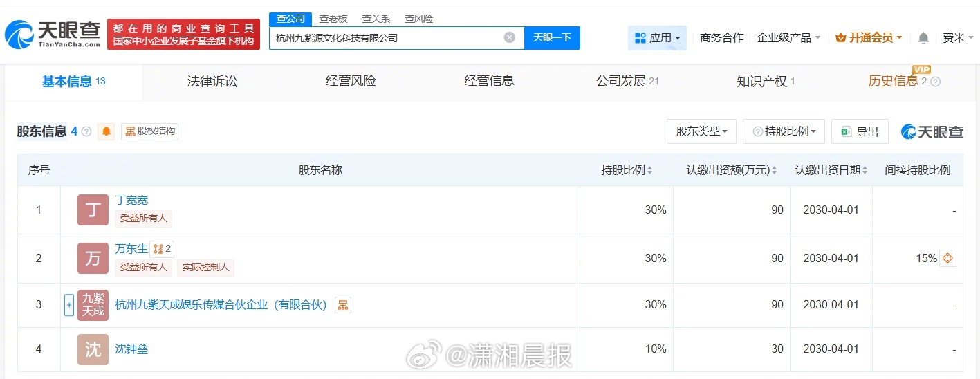Click the notification bell in the header

923,38
